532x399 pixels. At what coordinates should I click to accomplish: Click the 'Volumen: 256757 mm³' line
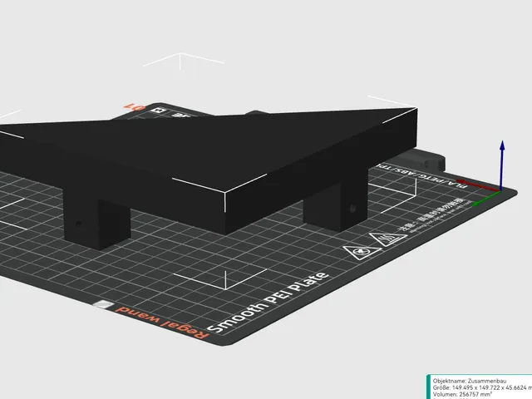point(462,394)
